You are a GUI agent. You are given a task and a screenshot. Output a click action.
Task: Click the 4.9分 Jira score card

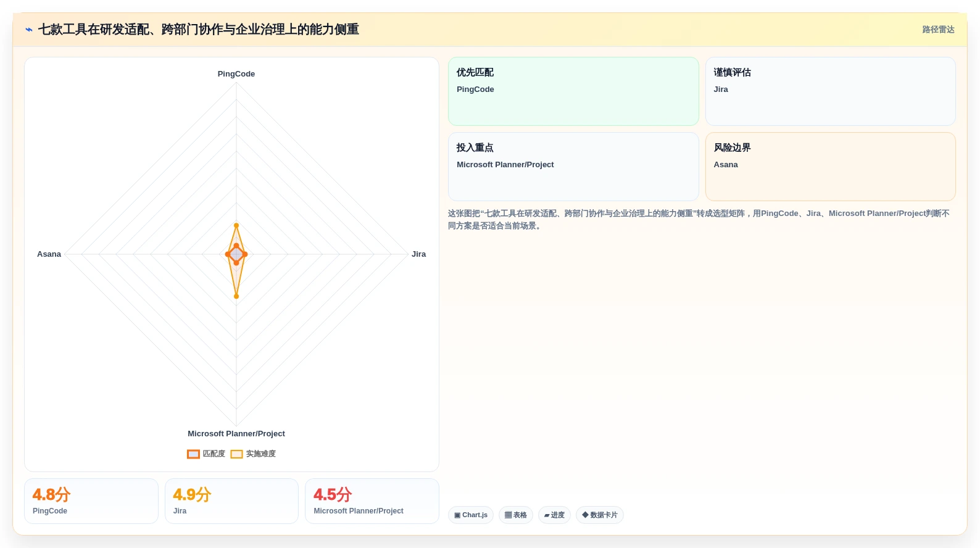click(x=231, y=501)
